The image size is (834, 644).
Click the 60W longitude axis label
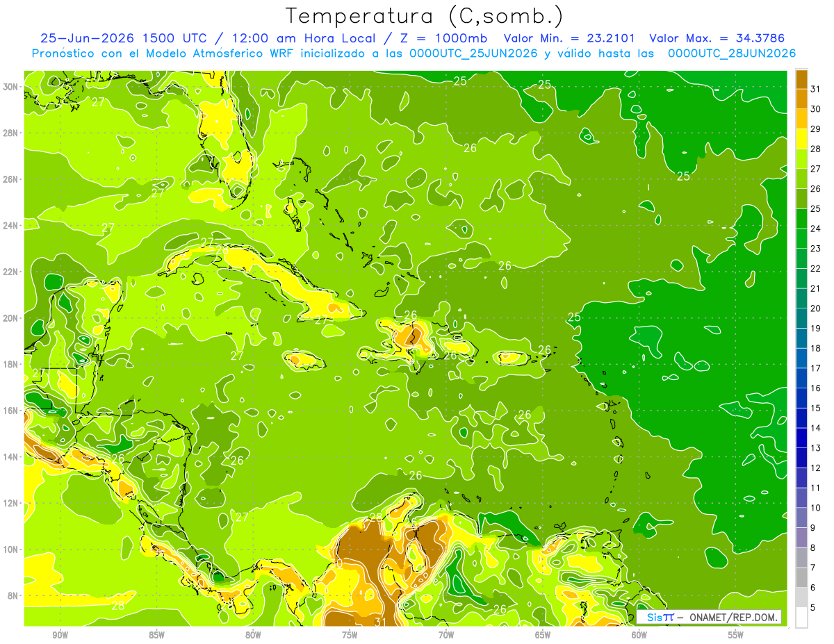tap(639, 635)
